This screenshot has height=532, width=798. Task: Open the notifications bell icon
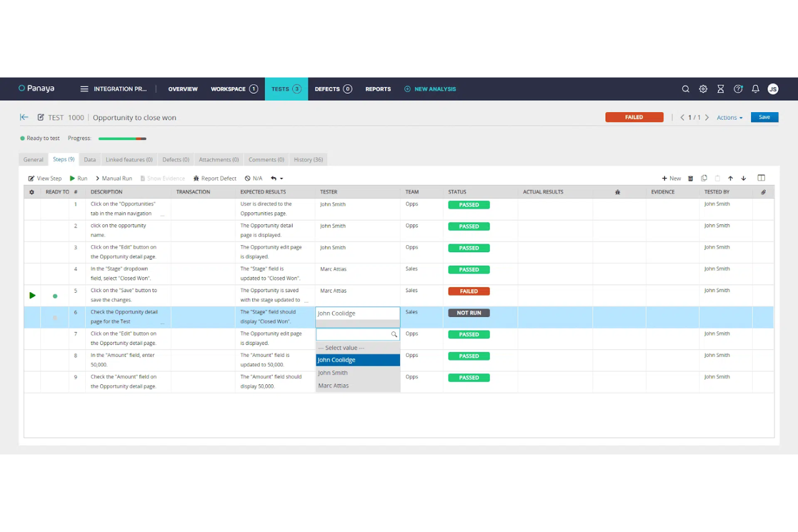pos(755,89)
